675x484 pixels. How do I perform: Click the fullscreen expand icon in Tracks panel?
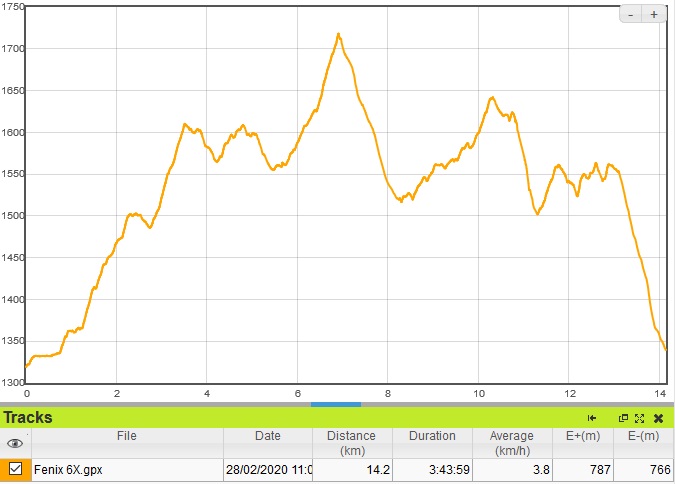pyautogui.click(x=639, y=418)
